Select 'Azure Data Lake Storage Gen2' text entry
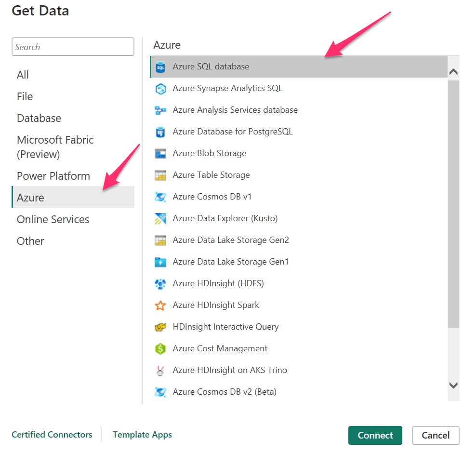 click(231, 240)
